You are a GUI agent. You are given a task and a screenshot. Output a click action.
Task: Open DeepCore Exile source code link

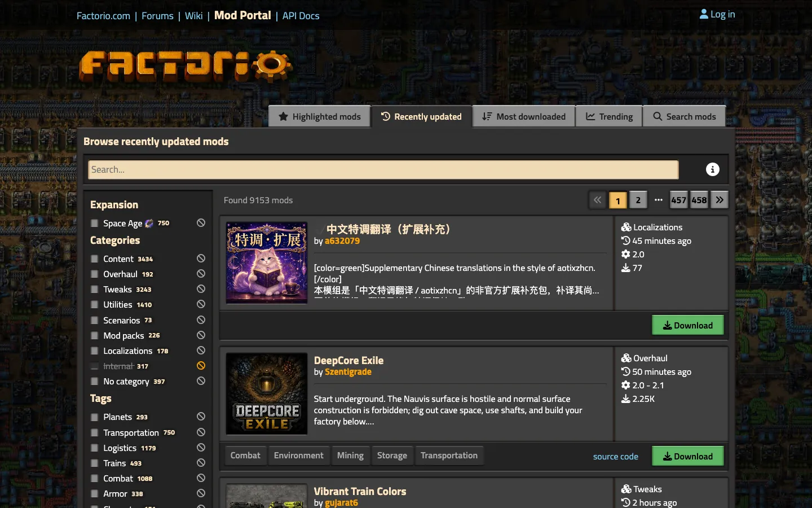click(x=616, y=456)
